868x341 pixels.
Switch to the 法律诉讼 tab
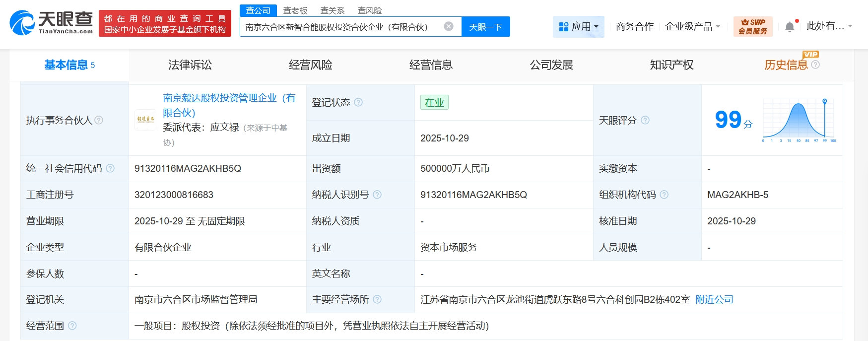(190, 65)
